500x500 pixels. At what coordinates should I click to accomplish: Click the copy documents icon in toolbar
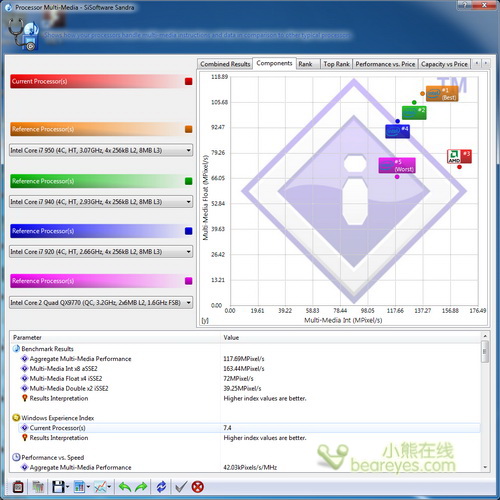pyautogui.click(x=38, y=487)
